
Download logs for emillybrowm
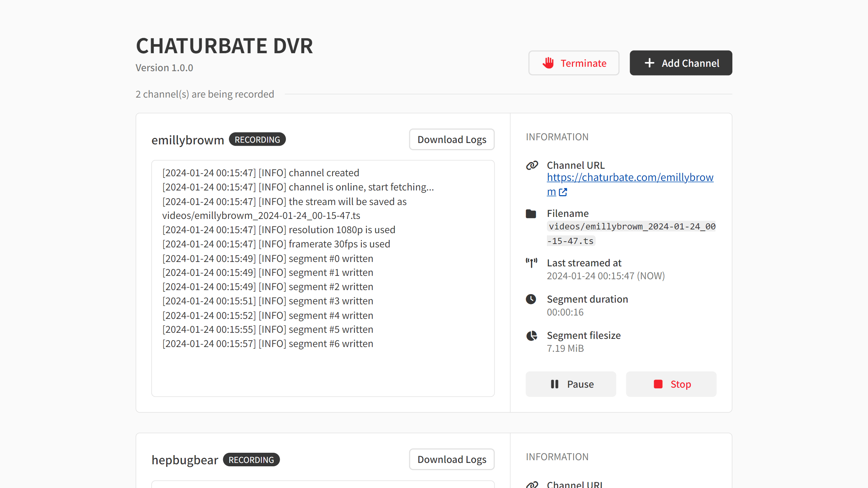coord(452,139)
